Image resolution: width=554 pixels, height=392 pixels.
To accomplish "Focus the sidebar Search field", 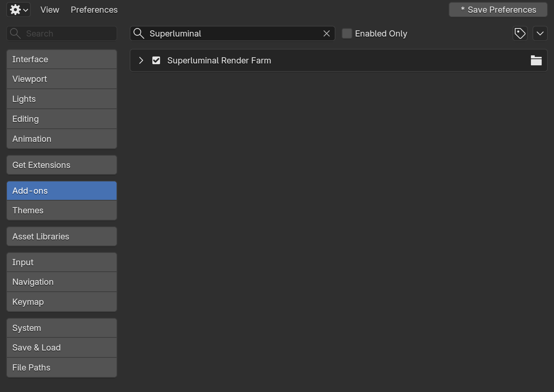I will (62, 33).
